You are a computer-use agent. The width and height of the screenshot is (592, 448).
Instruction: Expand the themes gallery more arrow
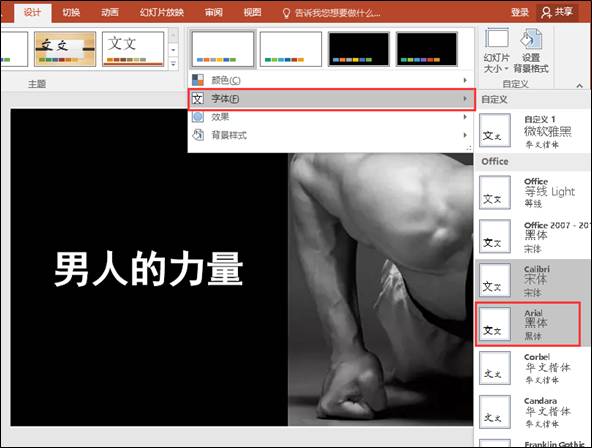coord(173,64)
